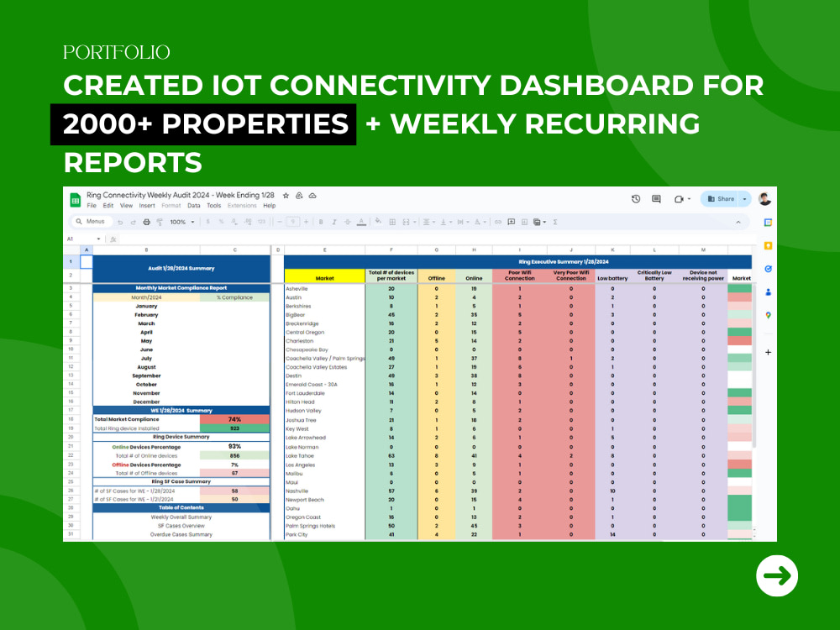Open the text color tool
The height and width of the screenshot is (630, 840).
pyautogui.click(x=361, y=222)
